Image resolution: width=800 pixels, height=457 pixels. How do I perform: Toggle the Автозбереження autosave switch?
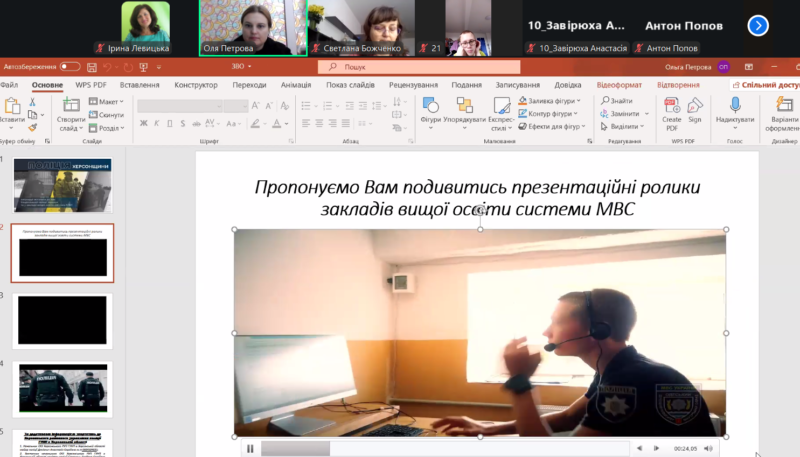(x=69, y=67)
